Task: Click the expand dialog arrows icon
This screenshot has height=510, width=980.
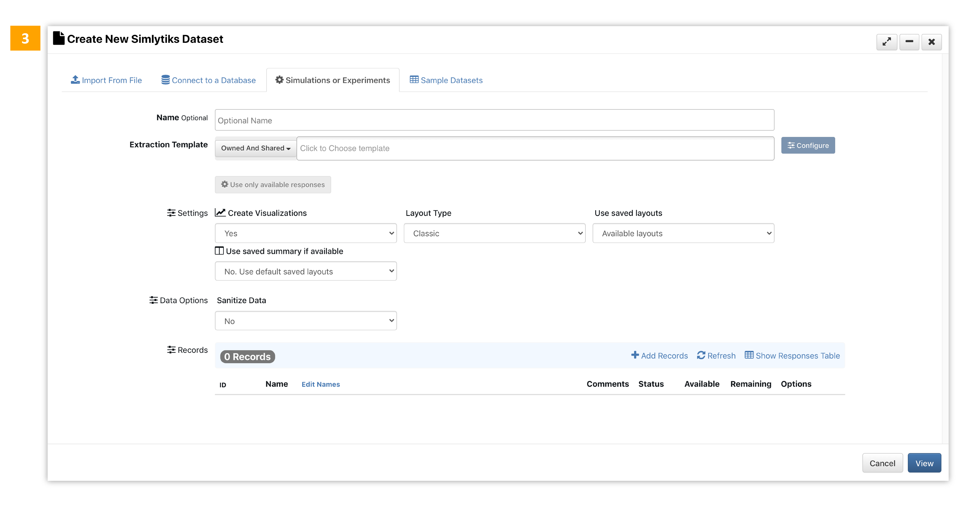Action: (887, 42)
